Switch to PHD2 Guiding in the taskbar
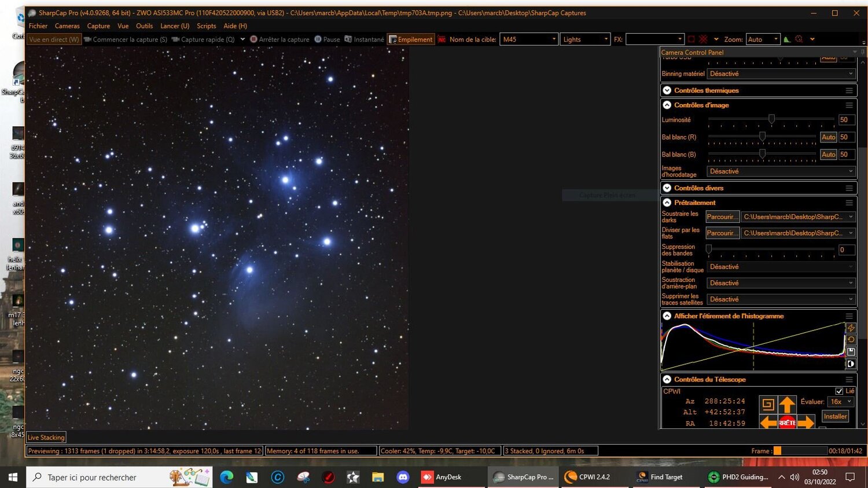Screen dimensions: 868x488 click(x=738, y=477)
